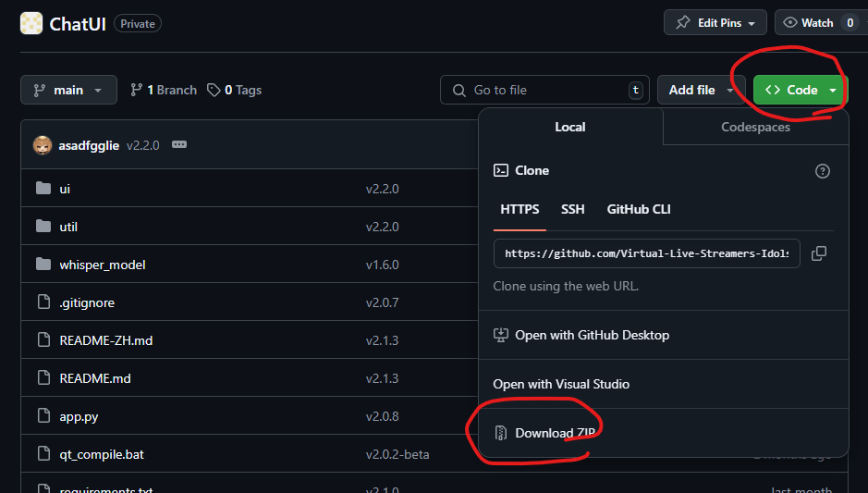Click the branch icon beside 1 Branch
The height and width of the screenshot is (493, 868).
click(136, 90)
